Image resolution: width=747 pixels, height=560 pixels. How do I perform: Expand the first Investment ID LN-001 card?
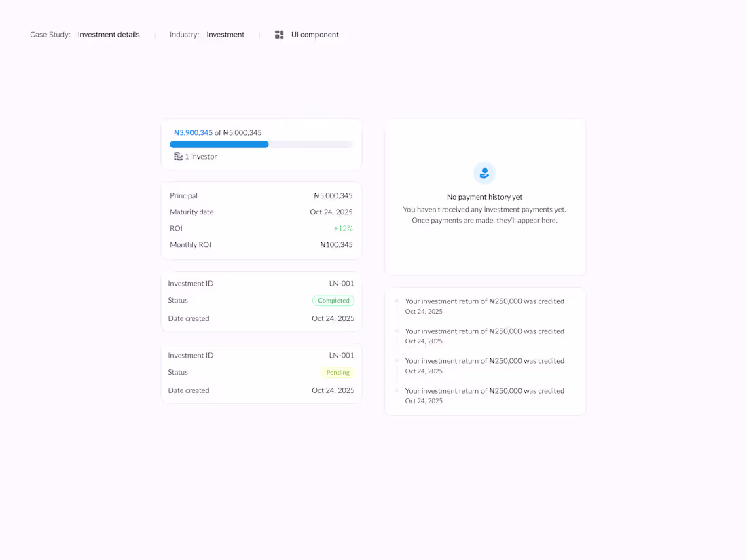(x=261, y=301)
